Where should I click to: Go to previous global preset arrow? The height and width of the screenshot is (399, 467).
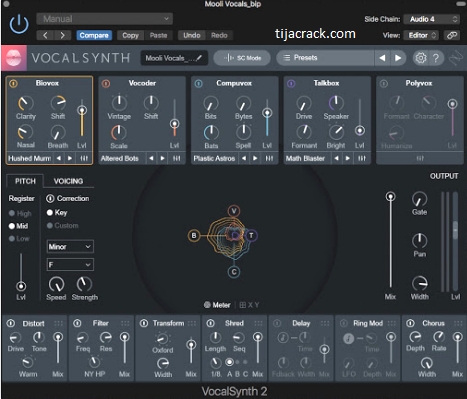(x=382, y=58)
